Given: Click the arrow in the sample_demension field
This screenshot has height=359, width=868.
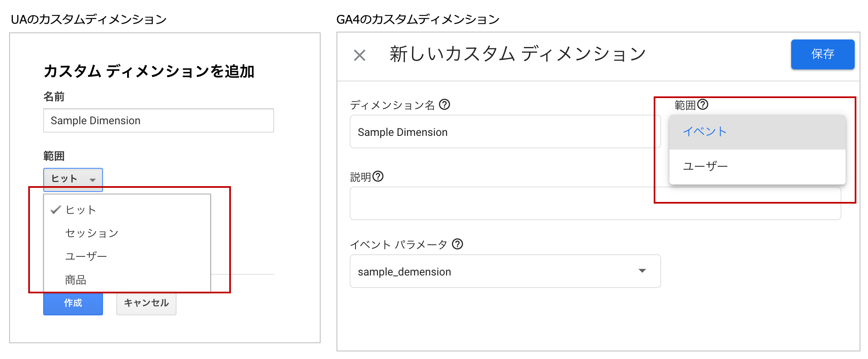Looking at the screenshot, I should coord(643,271).
